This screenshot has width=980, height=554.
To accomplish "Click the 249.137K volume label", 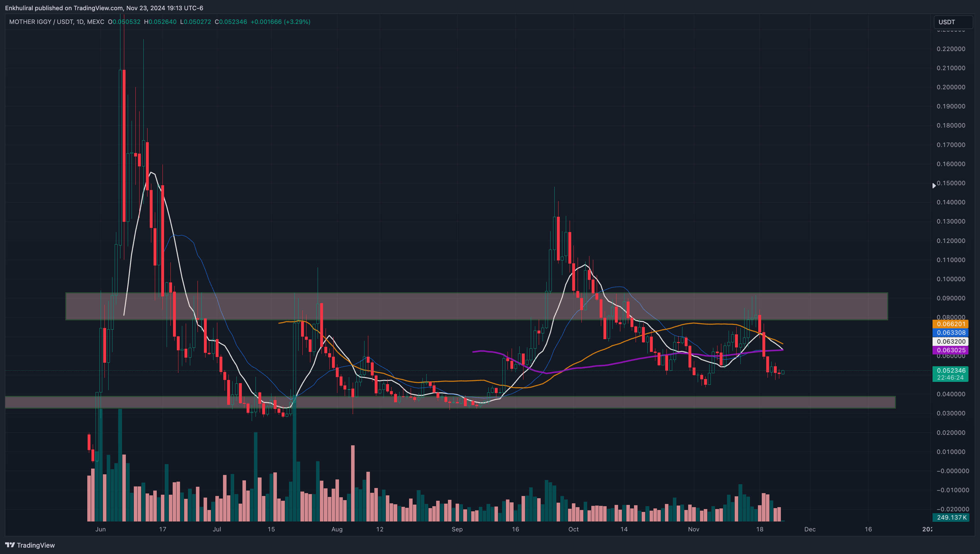I will pyautogui.click(x=950, y=517).
